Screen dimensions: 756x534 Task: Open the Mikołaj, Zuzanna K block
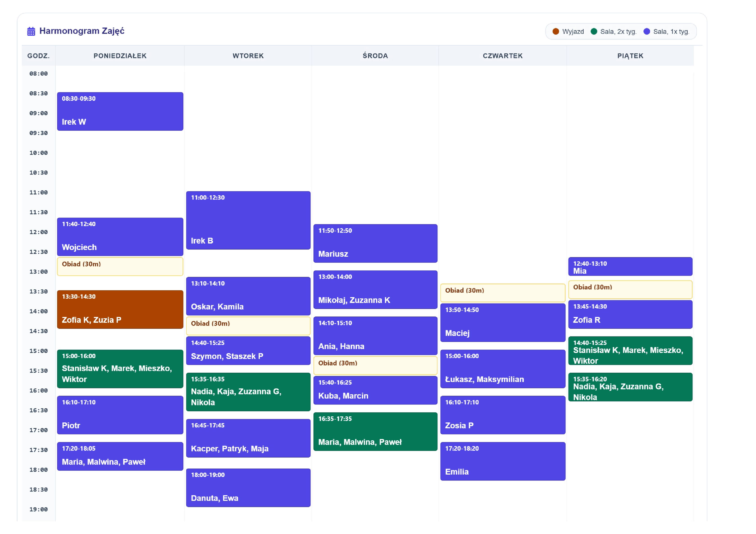375,289
